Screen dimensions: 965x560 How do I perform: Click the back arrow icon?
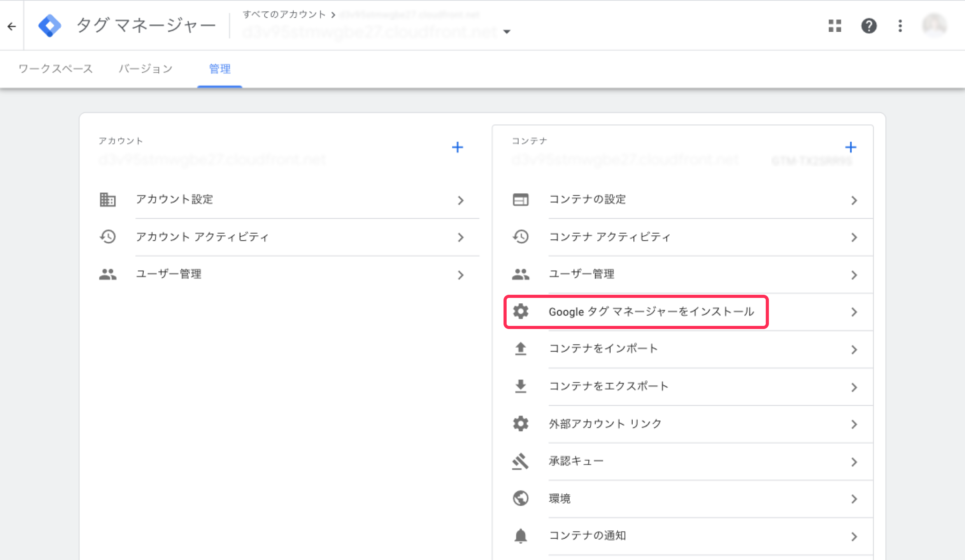12,26
